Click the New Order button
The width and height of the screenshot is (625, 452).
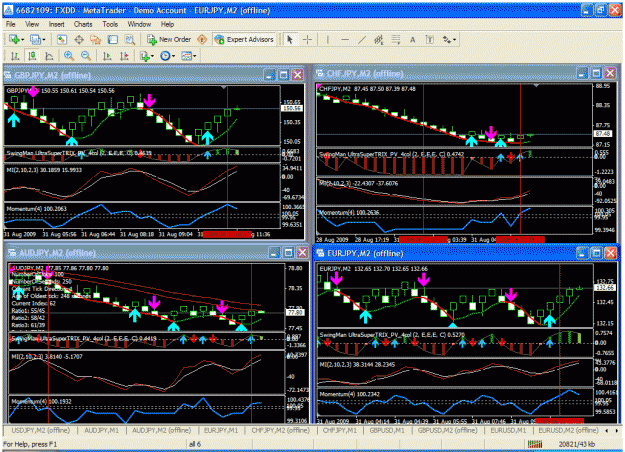(x=169, y=39)
